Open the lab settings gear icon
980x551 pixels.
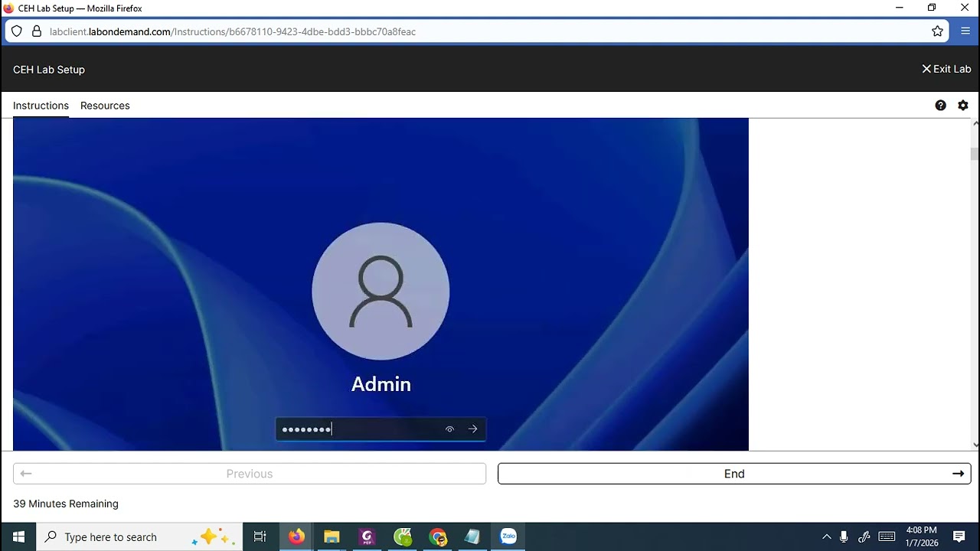click(x=963, y=106)
